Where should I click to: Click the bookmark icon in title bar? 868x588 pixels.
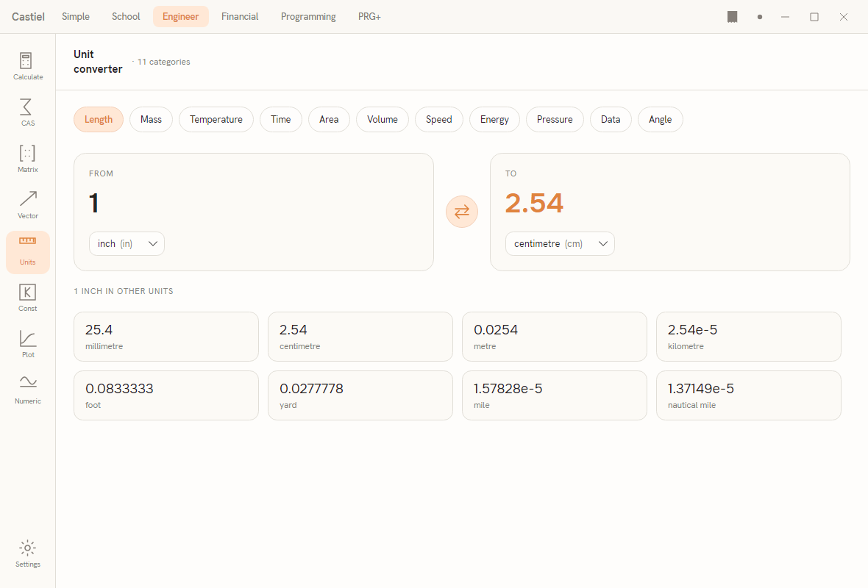click(733, 17)
